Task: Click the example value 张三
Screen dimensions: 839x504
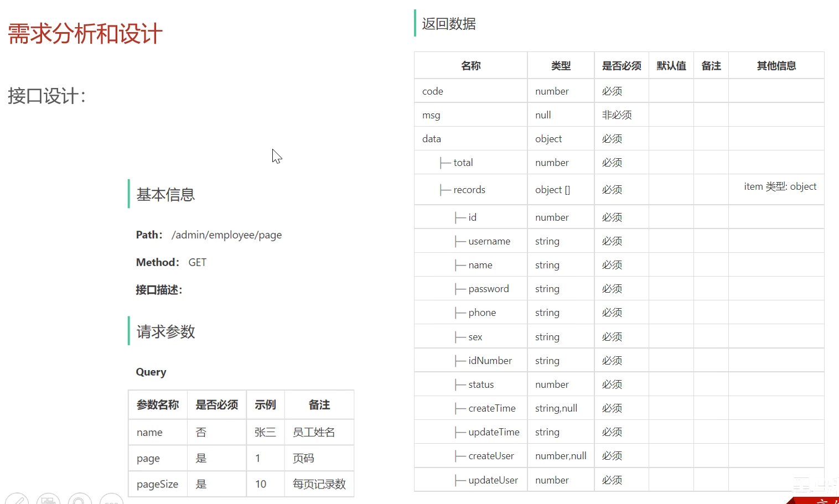Action: (265, 432)
